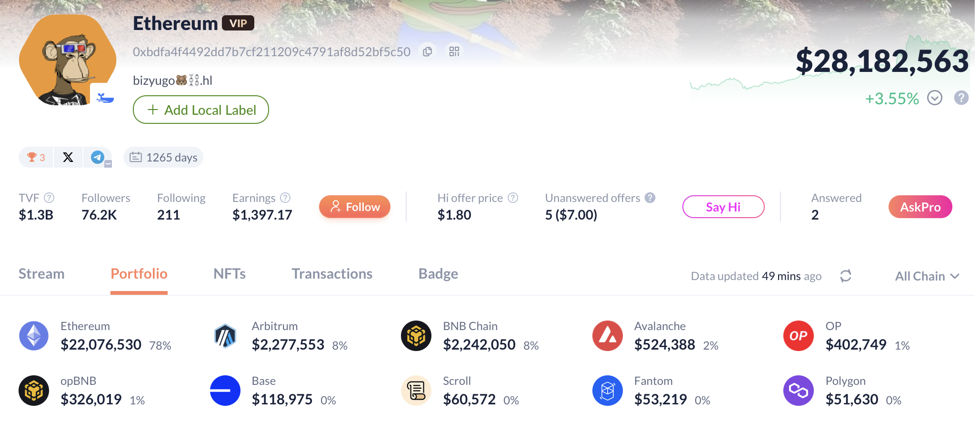Image resolution: width=980 pixels, height=422 pixels.
Task: Click the Follow button
Action: pyautogui.click(x=355, y=207)
